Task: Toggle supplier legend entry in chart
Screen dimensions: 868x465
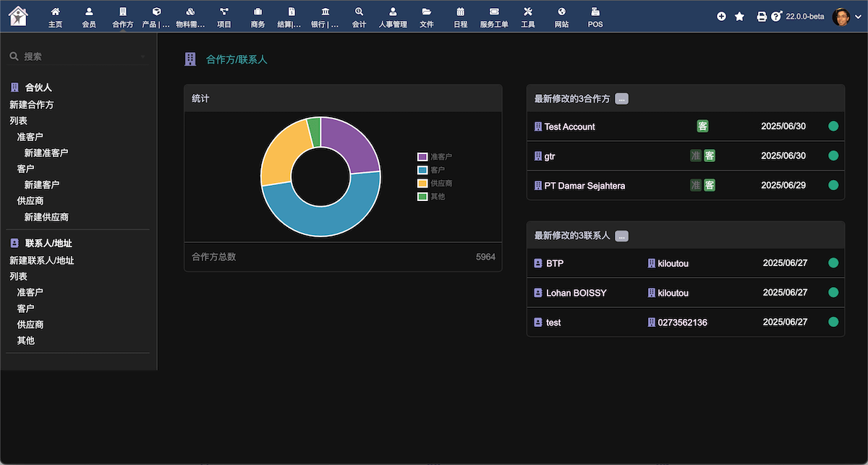Action: [x=435, y=184]
